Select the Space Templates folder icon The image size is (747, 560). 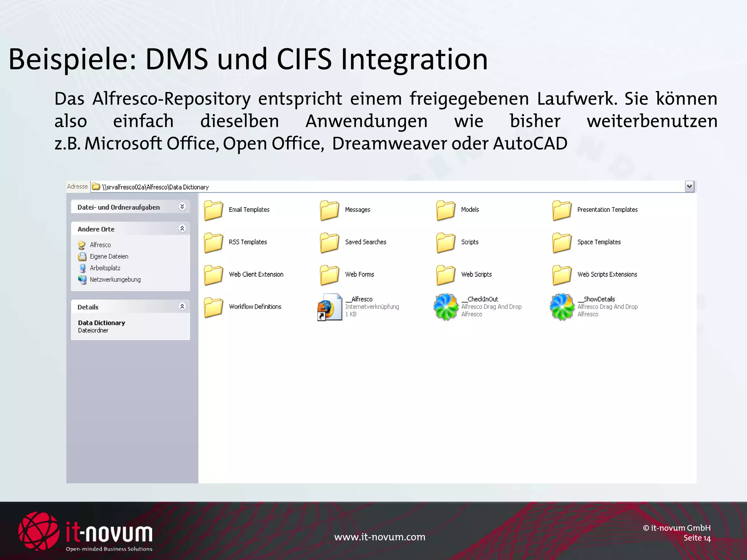click(562, 243)
